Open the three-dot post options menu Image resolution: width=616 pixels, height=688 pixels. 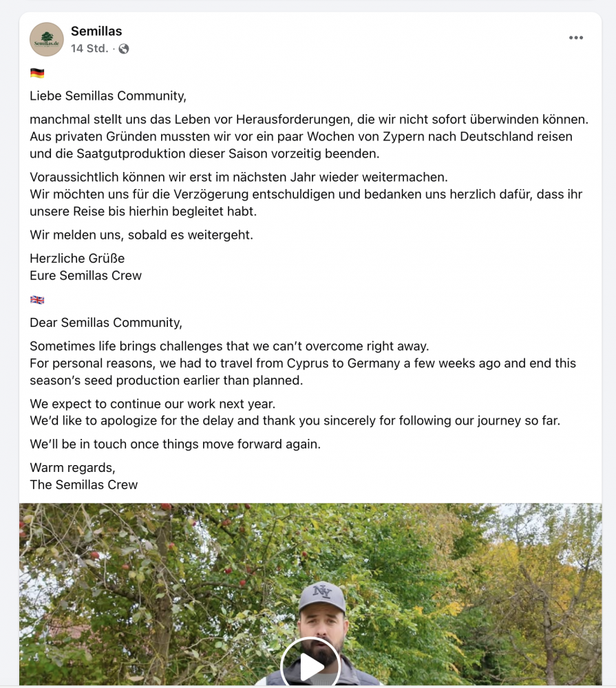(x=576, y=38)
